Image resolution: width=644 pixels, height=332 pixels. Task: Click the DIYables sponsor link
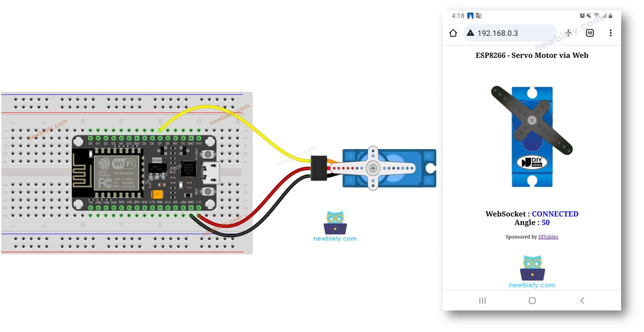point(548,236)
